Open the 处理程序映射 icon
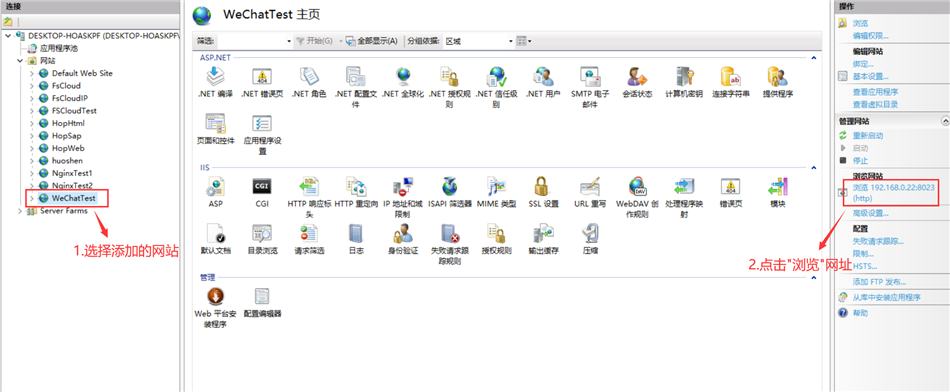The height and width of the screenshot is (392, 950). [684, 186]
